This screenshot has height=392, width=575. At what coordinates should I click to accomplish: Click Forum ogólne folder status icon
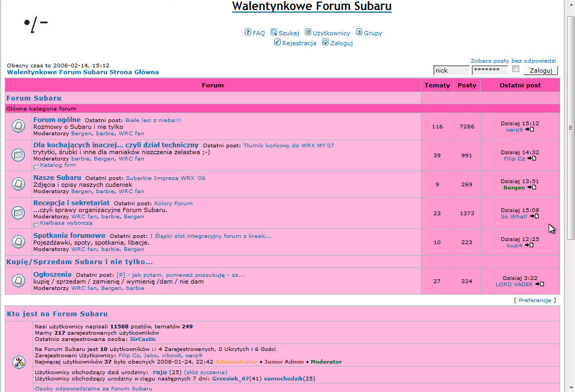[x=18, y=126]
